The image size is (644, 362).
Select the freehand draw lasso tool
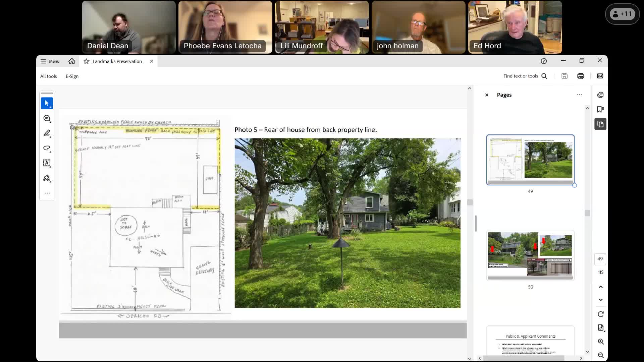point(47,148)
